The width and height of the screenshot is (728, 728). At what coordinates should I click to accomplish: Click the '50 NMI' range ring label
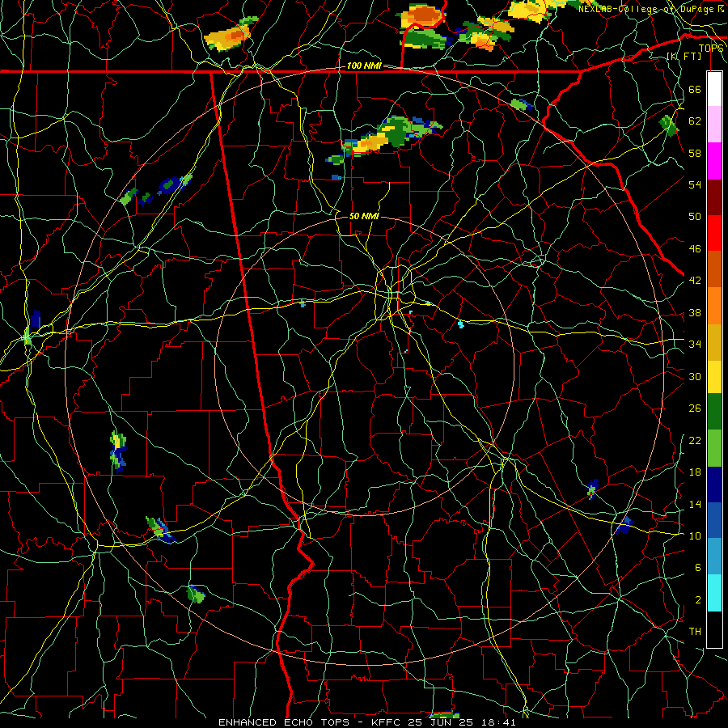tap(364, 216)
